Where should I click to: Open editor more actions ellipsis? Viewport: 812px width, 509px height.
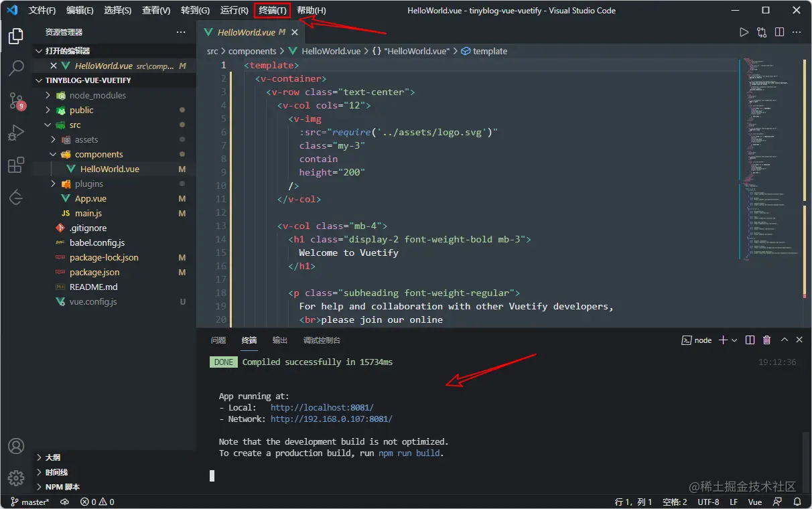(797, 32)
